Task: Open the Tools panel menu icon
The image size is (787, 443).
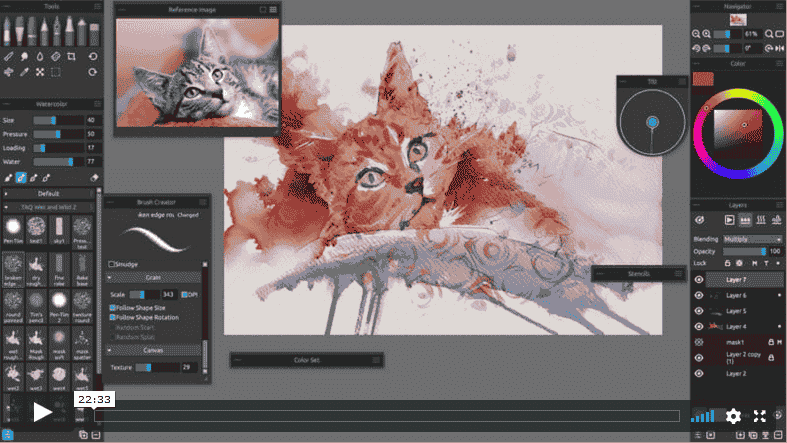Action: click(97, 7)
